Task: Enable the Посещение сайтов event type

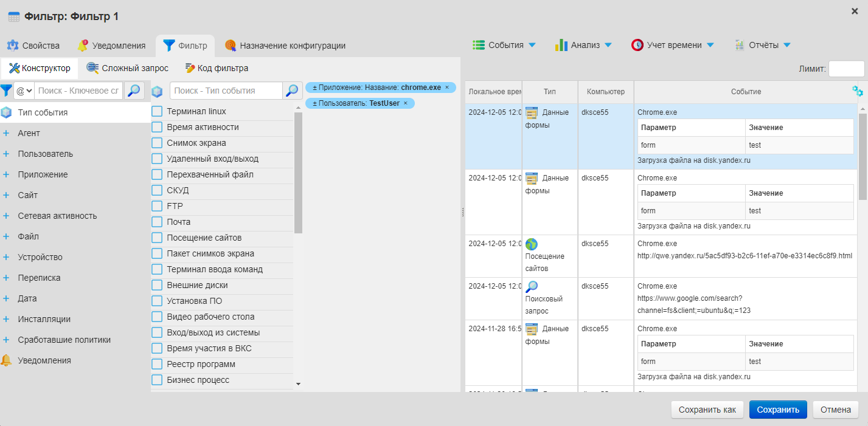Action: coord(157,238)
